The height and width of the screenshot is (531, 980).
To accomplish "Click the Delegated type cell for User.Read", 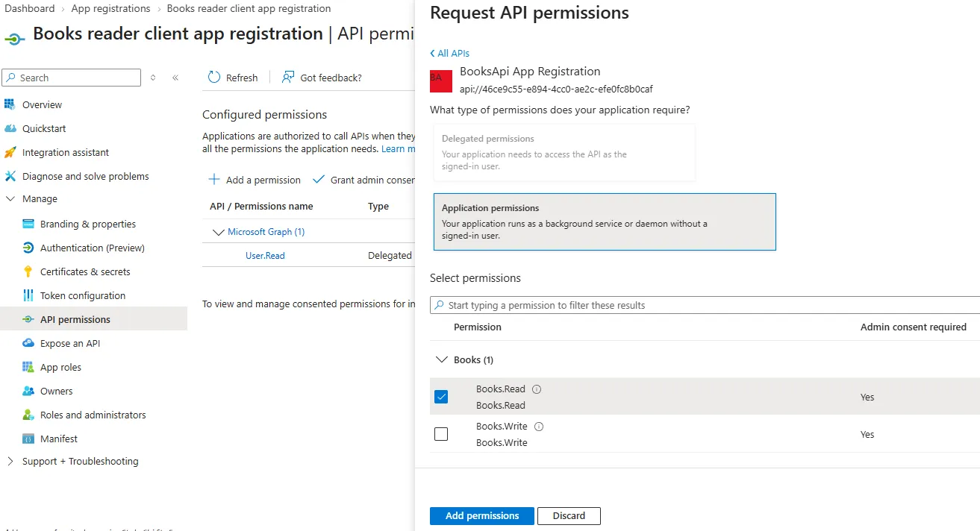I will click(x=390, y=256).
